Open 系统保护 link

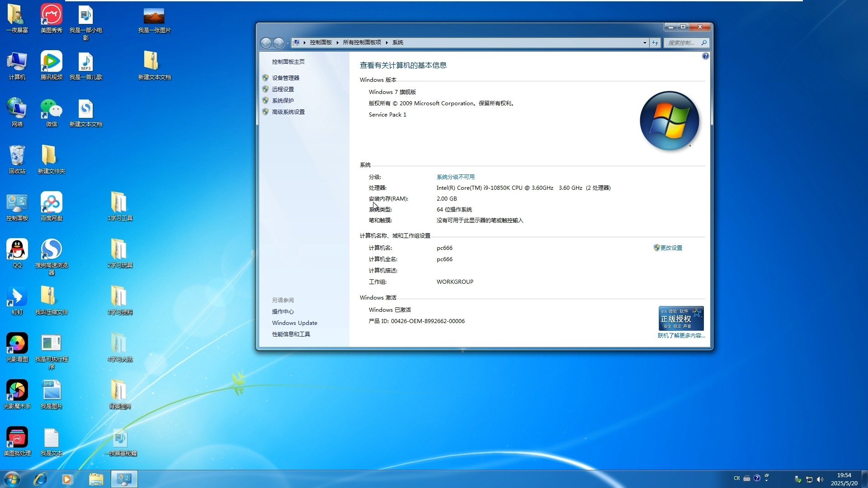(x=283, y=100)
